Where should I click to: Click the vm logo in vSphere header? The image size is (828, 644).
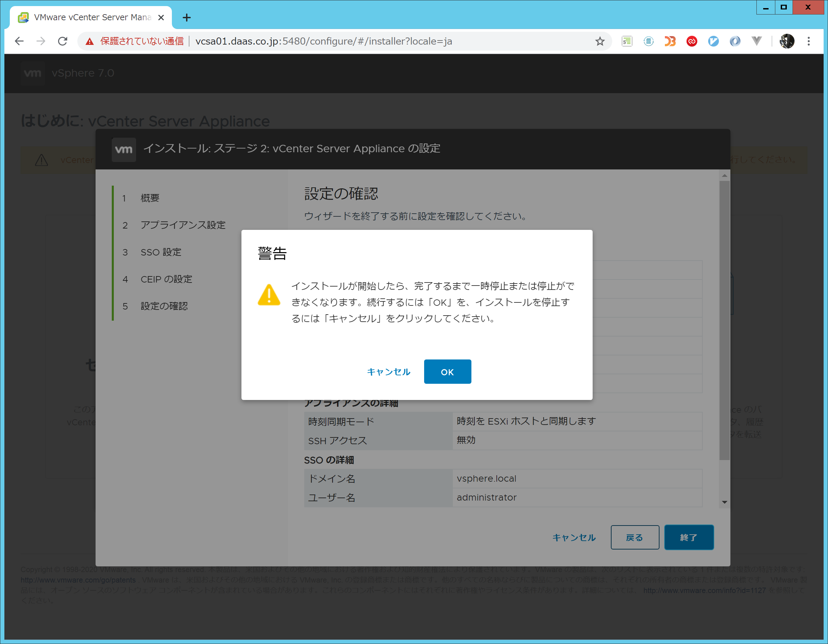(33, 73)
